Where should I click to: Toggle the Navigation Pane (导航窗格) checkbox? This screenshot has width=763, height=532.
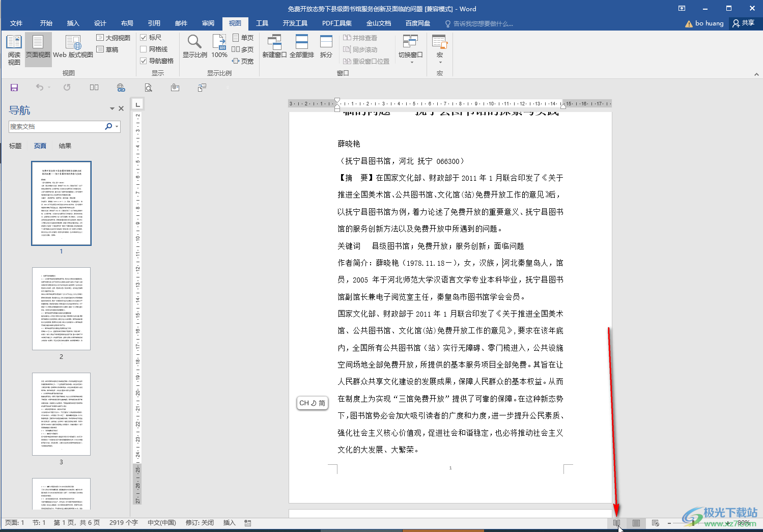[144, 61]
